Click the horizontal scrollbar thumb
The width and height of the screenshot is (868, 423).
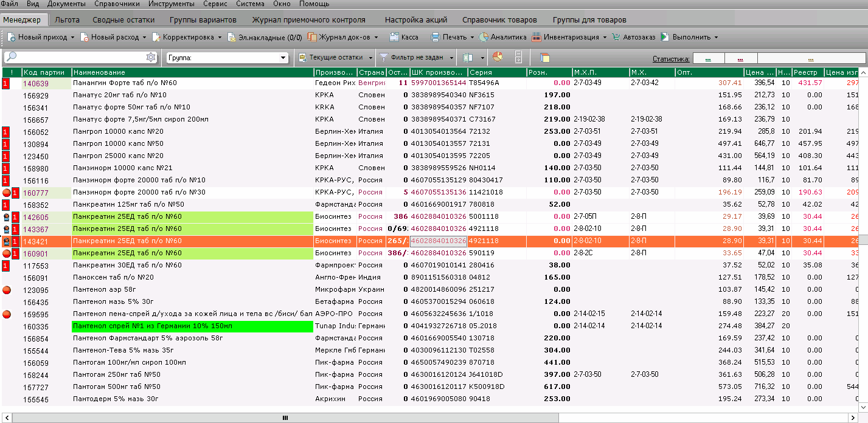(285, 418)
